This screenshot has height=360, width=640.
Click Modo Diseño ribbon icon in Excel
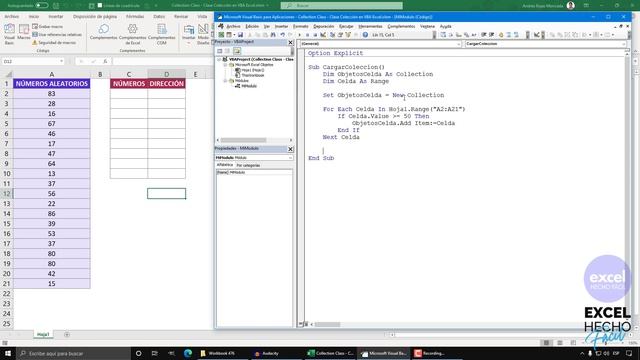point(203,34)
